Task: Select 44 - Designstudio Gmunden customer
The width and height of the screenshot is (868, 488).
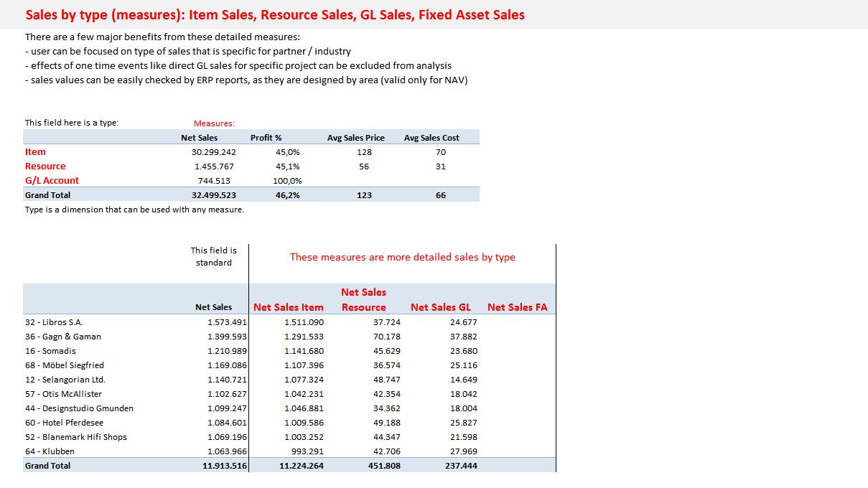Action: 79,408
